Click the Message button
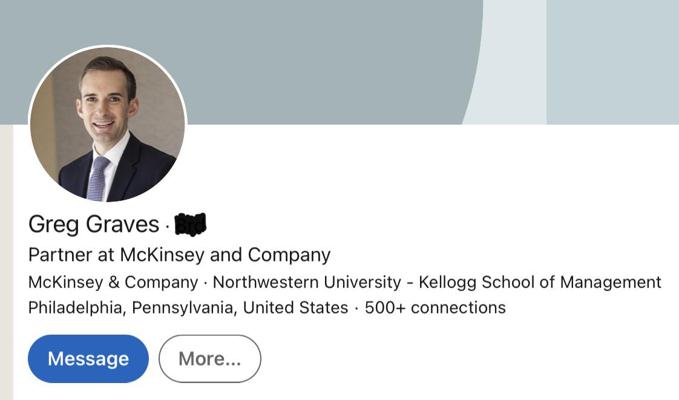Image resolution: width=679 pixels, height=400 pixels. [x=88, y=358]
